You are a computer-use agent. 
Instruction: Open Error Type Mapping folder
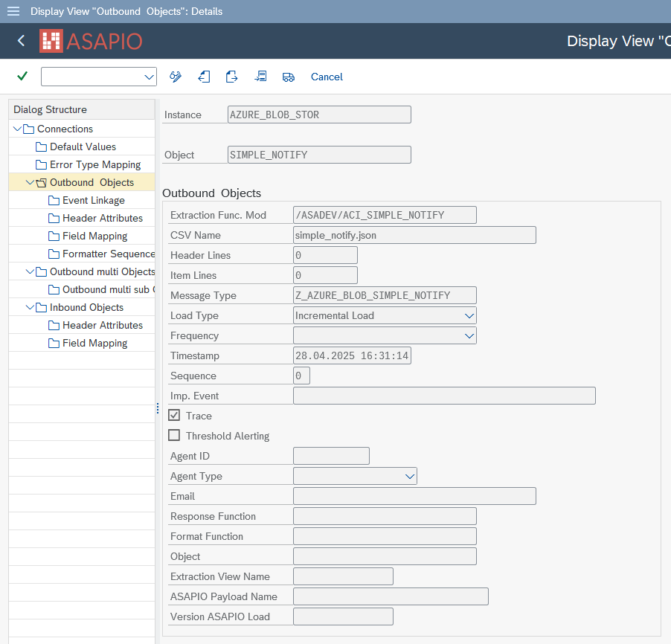(89, 165)
